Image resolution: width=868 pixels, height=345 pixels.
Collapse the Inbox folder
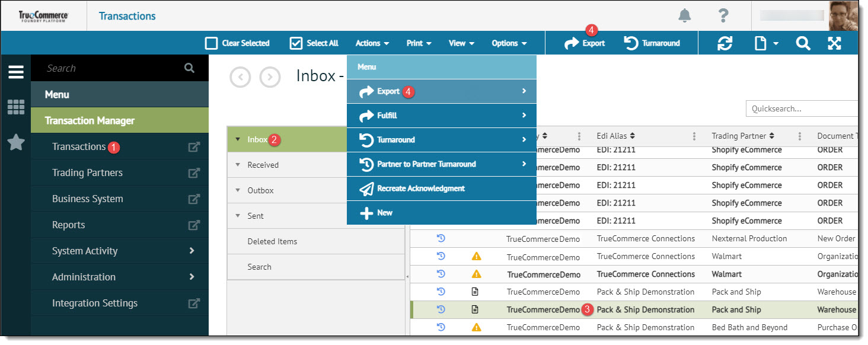(x=238, y=140)
